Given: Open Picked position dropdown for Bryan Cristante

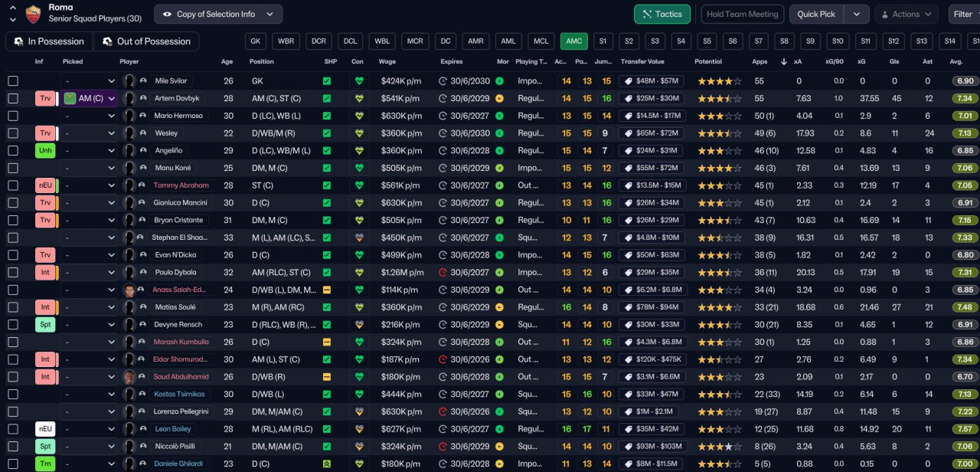Looking at the screenshot, I should coord(90,220).
